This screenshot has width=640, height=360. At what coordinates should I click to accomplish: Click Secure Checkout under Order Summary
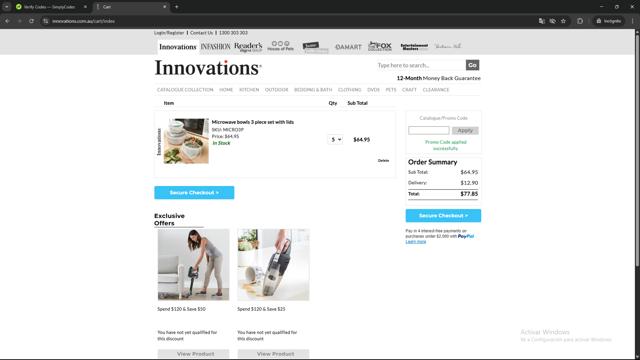[x=443, y=216]
